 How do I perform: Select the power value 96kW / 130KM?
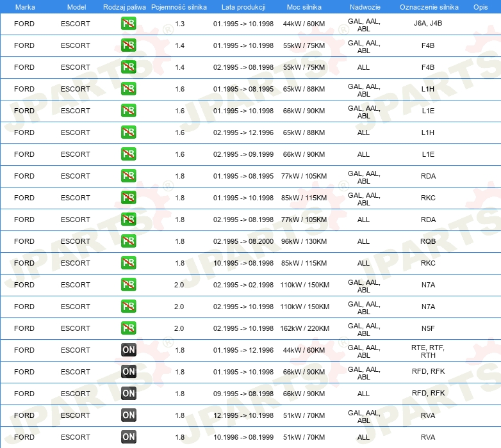click(x=304, y=241)
